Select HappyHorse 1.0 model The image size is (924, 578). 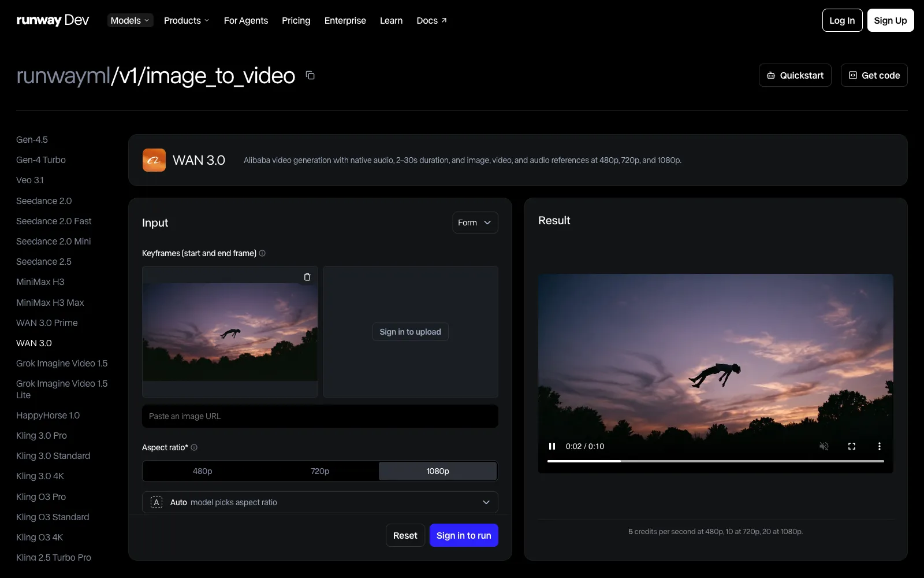pyautogui.click(x=48, y=415)
